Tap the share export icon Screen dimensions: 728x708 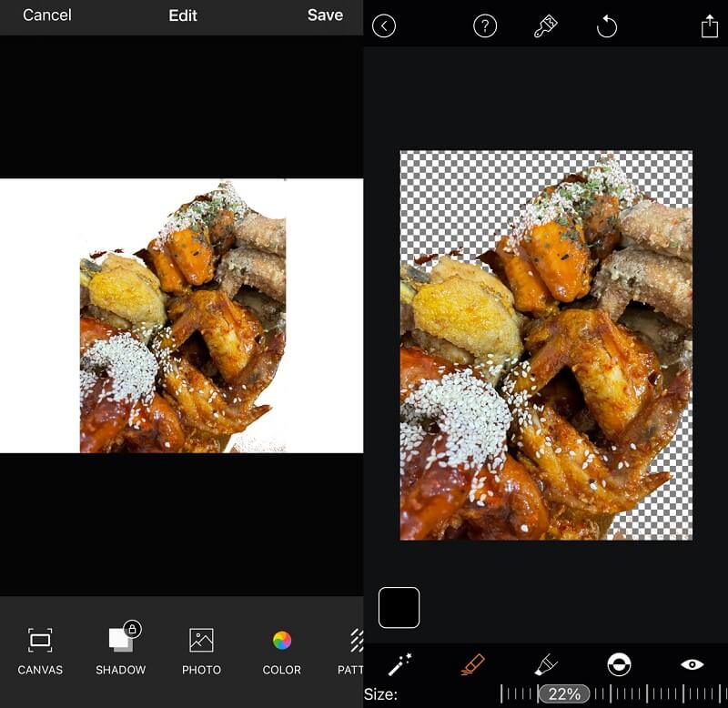(x=710, y=26)
